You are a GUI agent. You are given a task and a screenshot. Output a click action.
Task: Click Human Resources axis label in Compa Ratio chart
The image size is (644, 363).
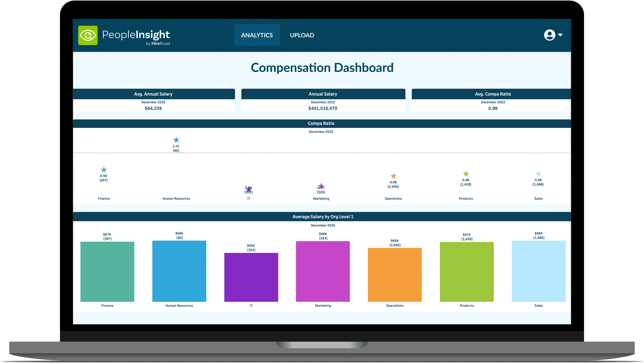click(176, 199)
